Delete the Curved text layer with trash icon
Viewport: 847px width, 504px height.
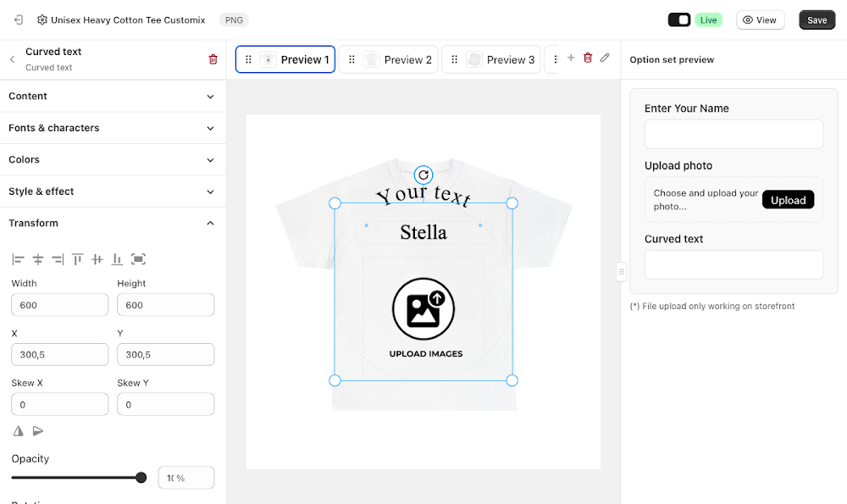[x=213, y=59]
